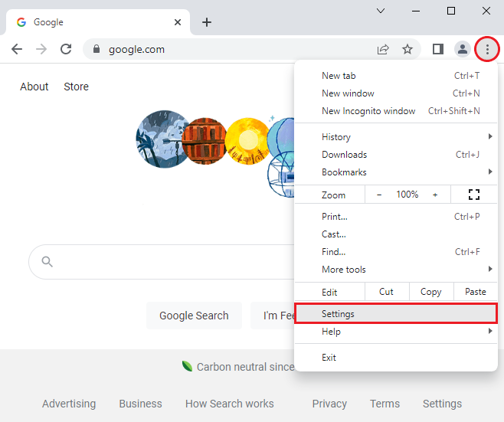Increase zoom with the plus button

click(x=435, y=195)
